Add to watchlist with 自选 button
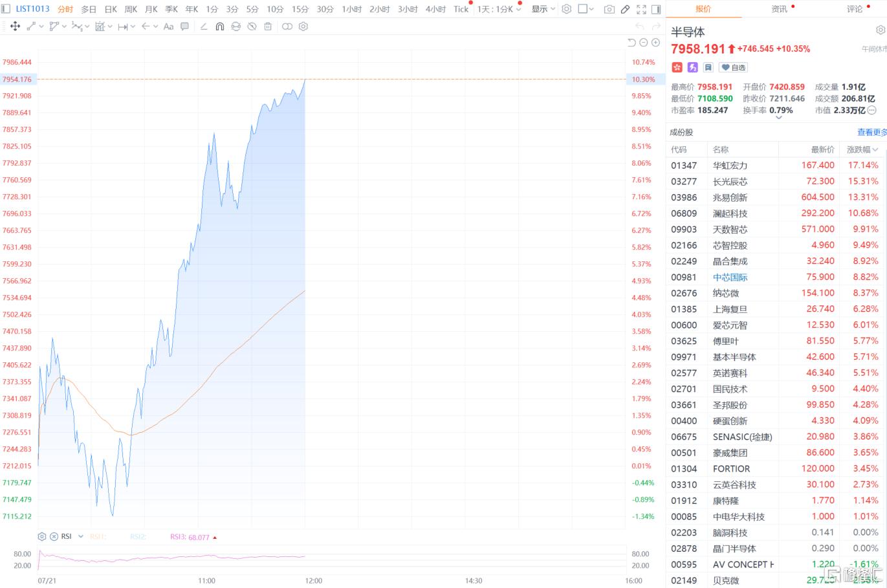Viewport: 887px width, 588px height. [733, 67]
